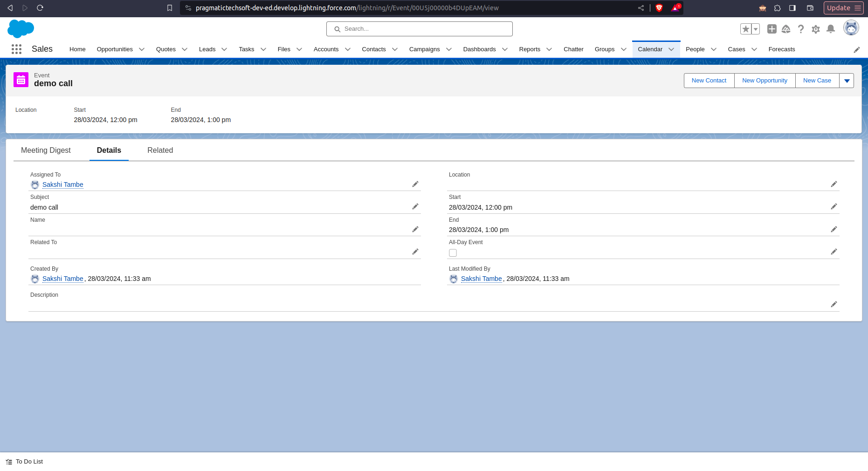Click the Salesforce cloud logo
The height and width of the screenshot is (471, 868).
[x=21, y=28]
